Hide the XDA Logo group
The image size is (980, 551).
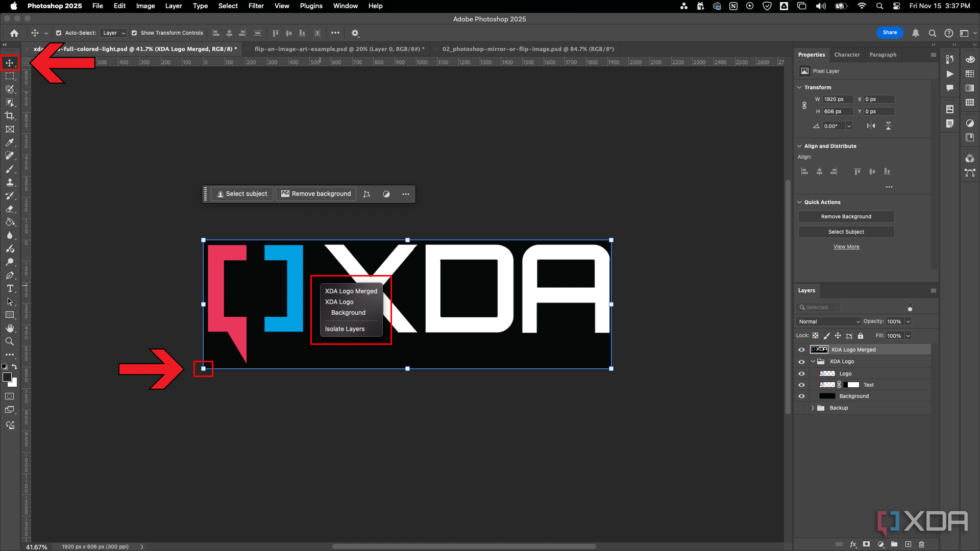coord(801,362)
